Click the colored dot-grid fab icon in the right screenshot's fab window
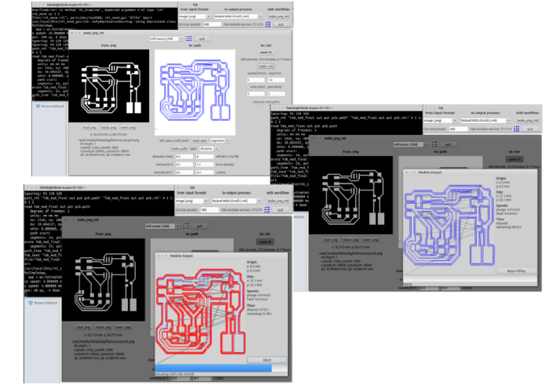The width and height of the screenshot is (549, 392). coord(516,129)
